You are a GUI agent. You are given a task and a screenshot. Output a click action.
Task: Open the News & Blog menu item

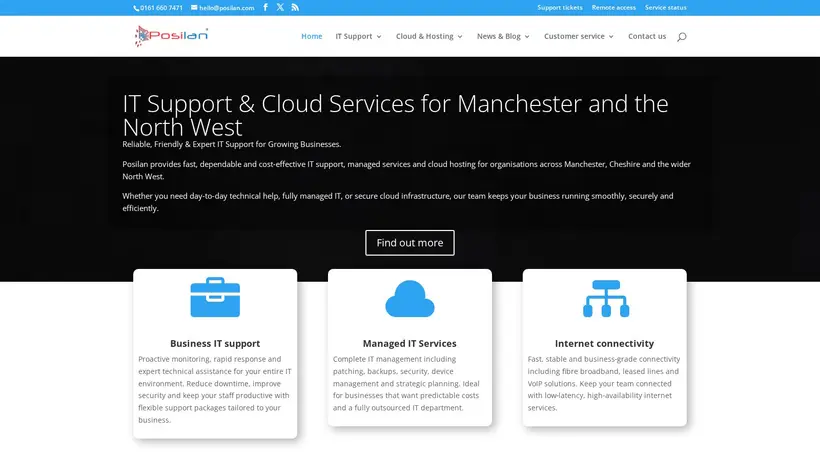pos(499,36)
